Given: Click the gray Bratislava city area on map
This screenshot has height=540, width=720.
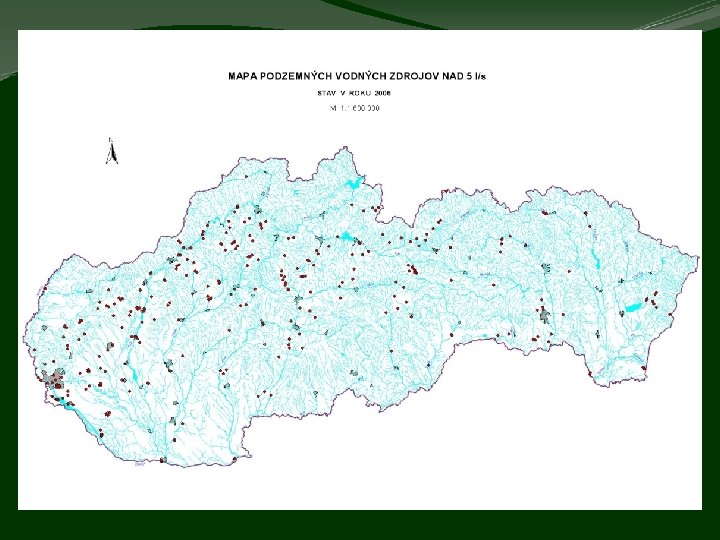Looking at the screenshot, I should [53, 379].
